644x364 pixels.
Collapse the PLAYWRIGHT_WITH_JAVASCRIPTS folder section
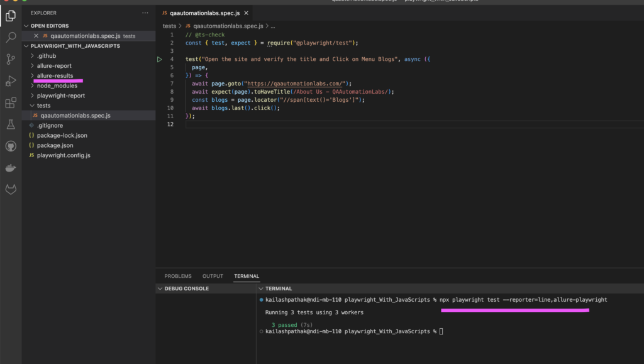[x=26, y=46]
